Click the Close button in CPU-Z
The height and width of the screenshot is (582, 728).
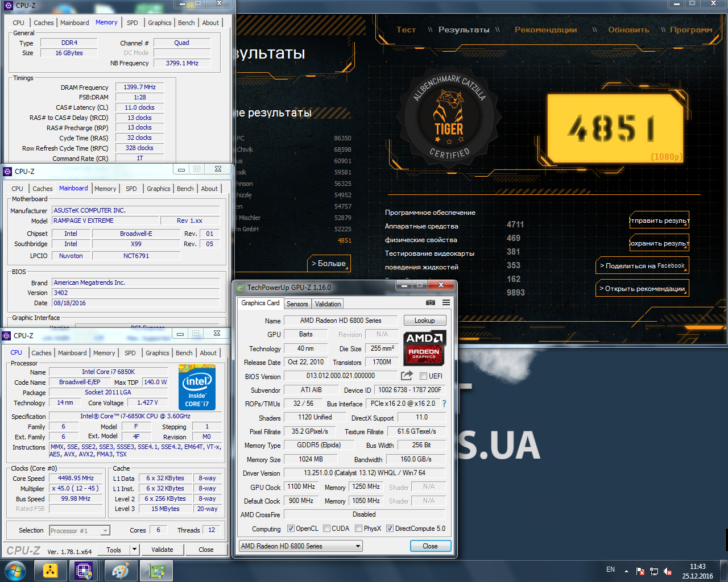point(206,550)
